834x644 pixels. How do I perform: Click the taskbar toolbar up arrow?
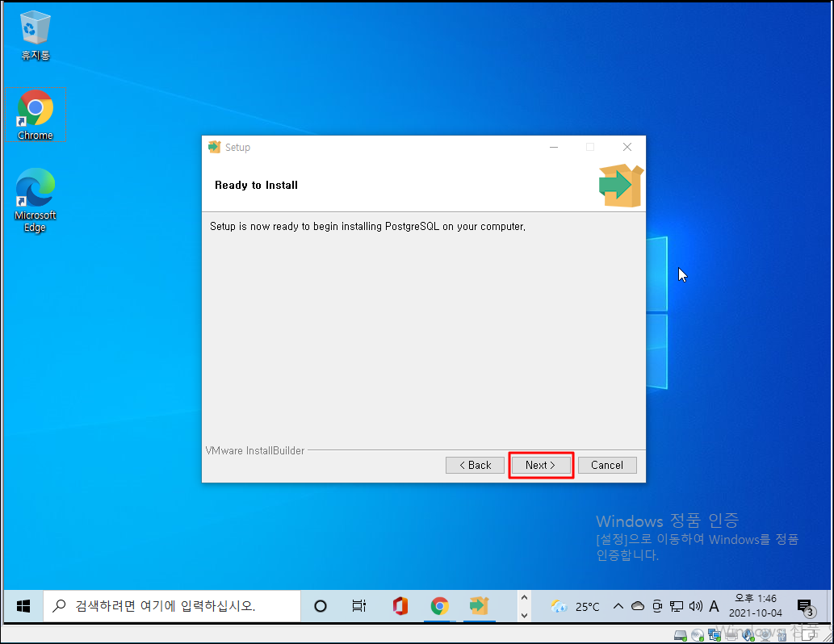(x=524, y=598)
